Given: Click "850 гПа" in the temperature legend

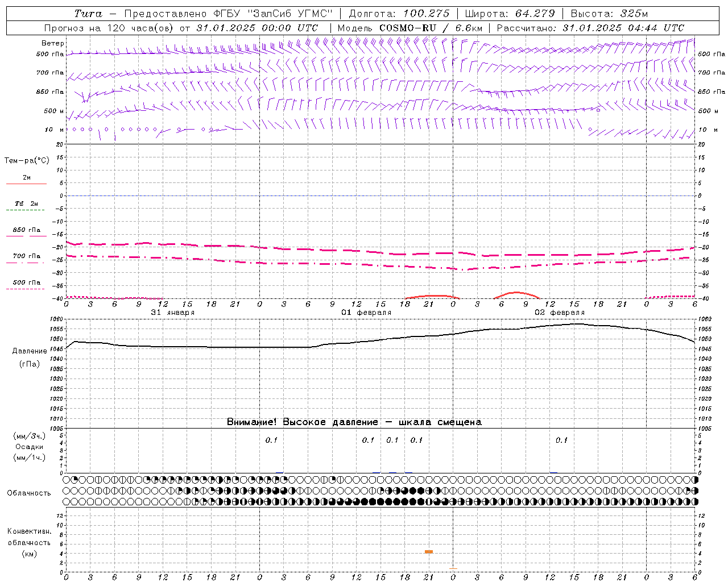Looking at the screenshot, I should [x=27, y=230].
